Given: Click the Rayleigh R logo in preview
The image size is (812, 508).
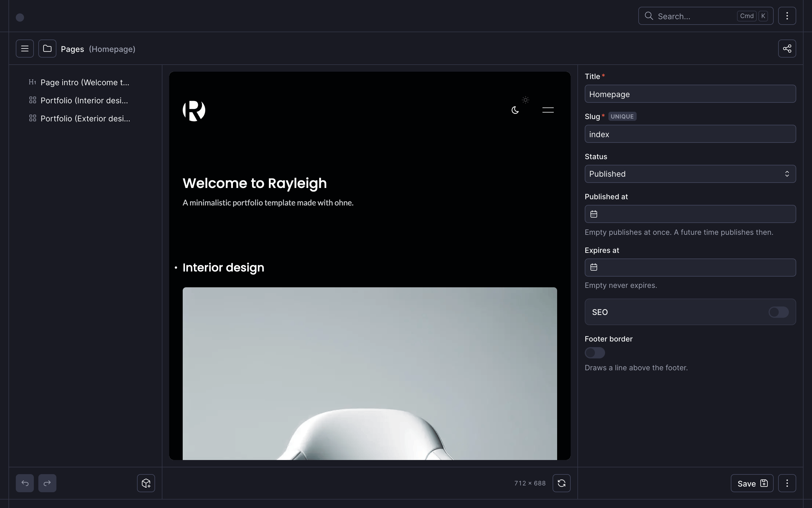Looking at the screenshot, I should (194, 111).
